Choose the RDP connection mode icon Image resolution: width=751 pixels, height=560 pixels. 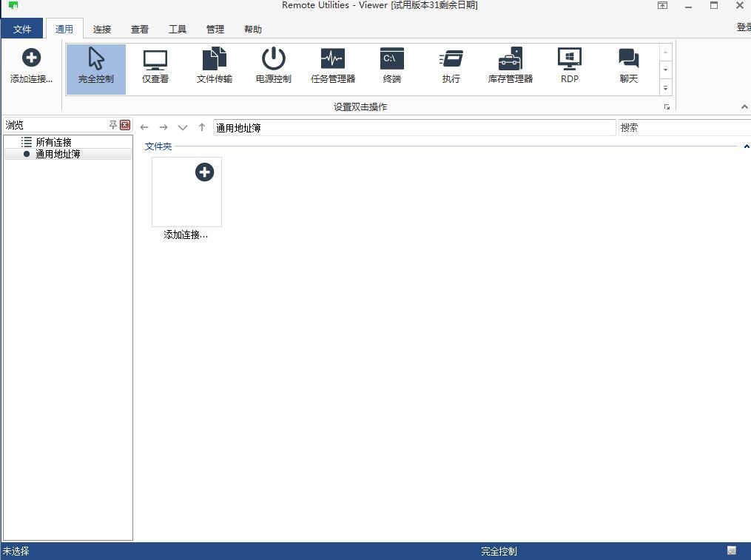tap(569, 67)
